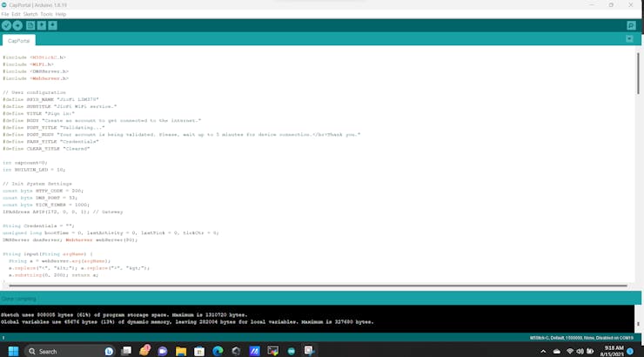Open the tab options dropdown arrow
The image size is (644, 357).
[x=629, y=39]
